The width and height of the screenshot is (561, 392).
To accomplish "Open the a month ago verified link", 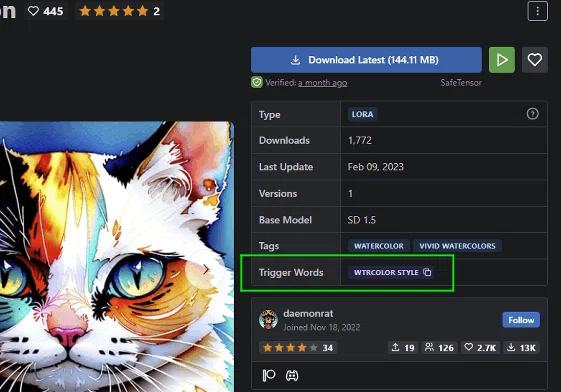I will (322, 83).
